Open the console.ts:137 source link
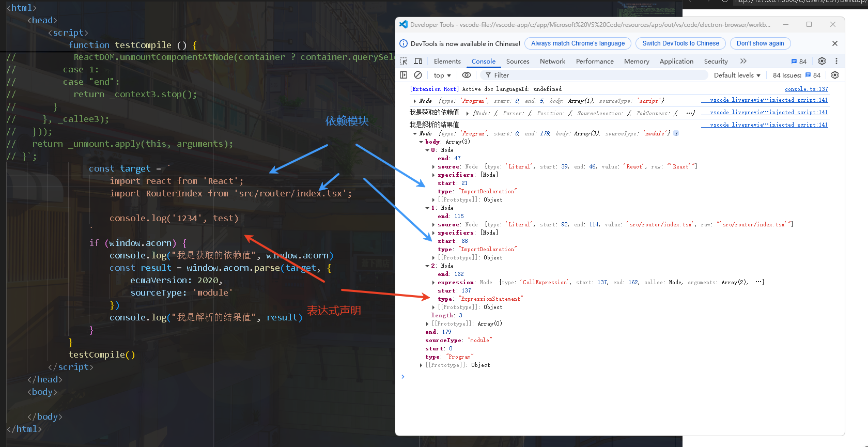 pos(806,89)
